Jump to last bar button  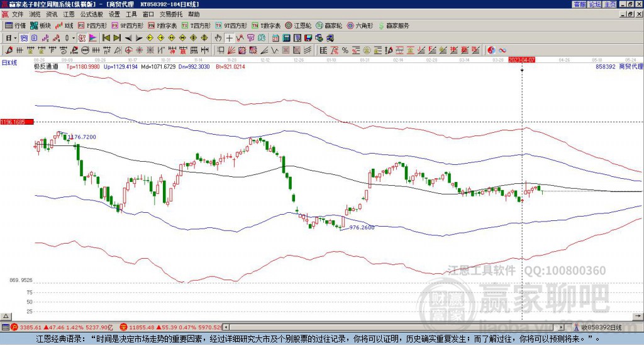point(117,38)
